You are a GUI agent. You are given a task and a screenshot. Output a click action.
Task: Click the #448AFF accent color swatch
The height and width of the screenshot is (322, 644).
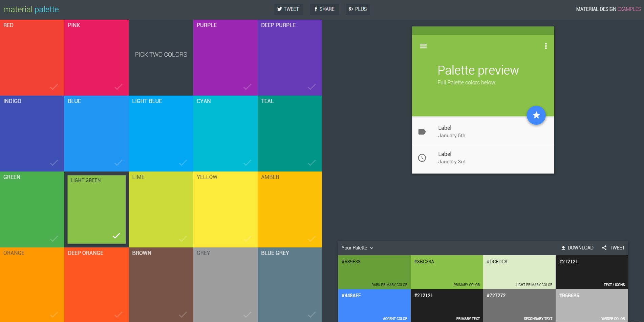374,305
